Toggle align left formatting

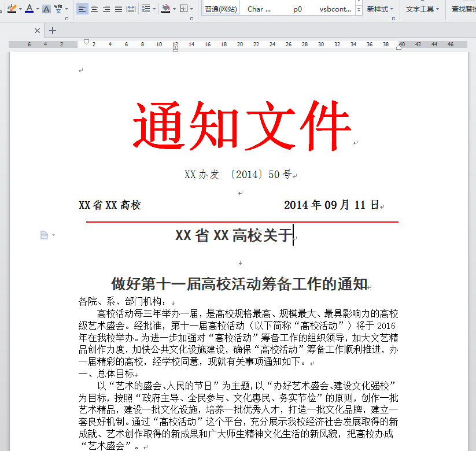click(82, 9)
